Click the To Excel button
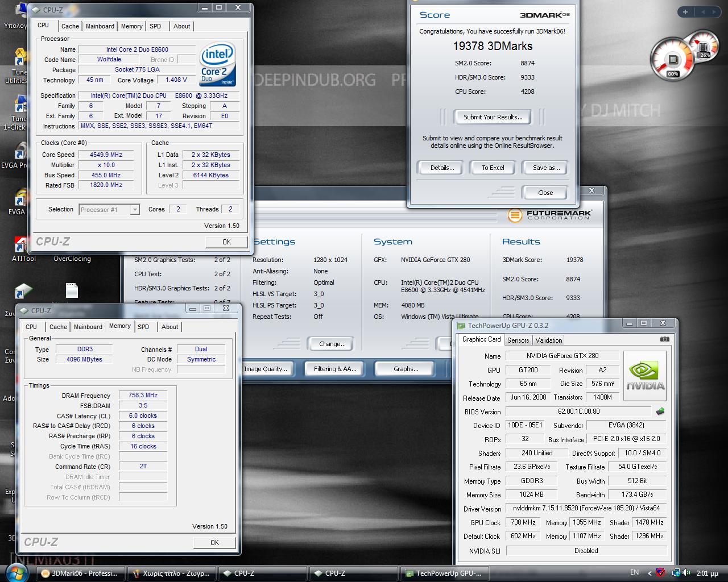 pyautogui.click(x=493, y=168)
